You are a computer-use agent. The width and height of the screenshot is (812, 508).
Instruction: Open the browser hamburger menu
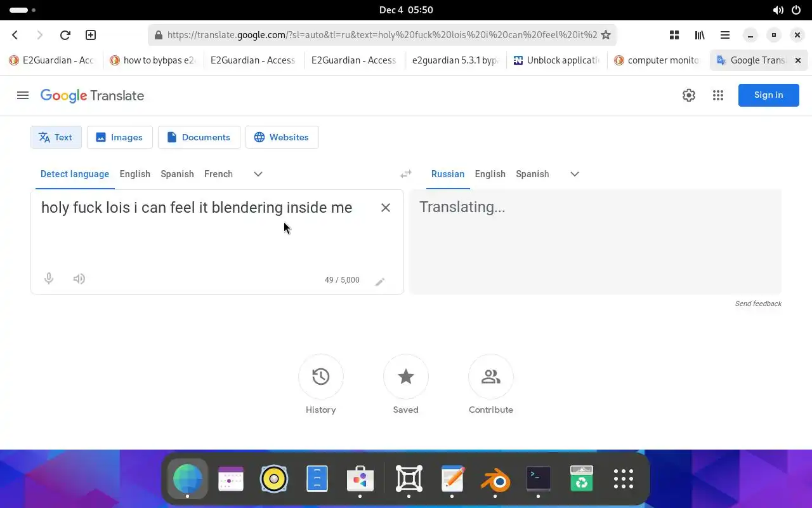pos(724,35)
